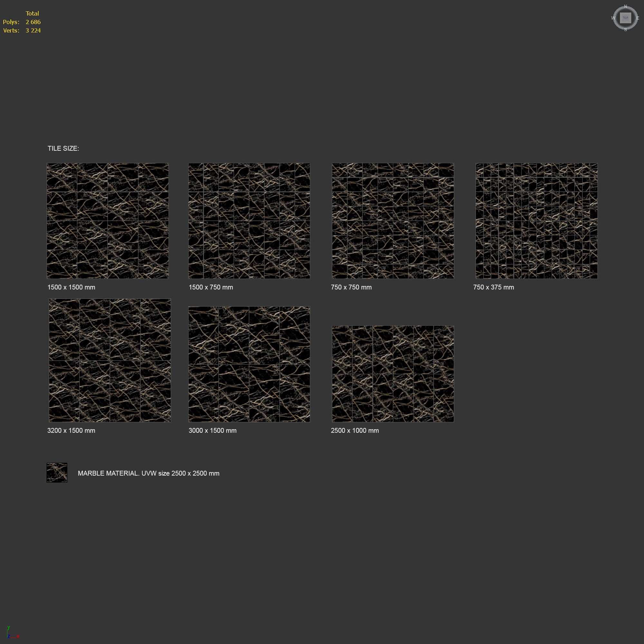The image size is (644, 644).
Task: Select the 3000 x 1500 mm tile sample
Action: pos(249,364)
